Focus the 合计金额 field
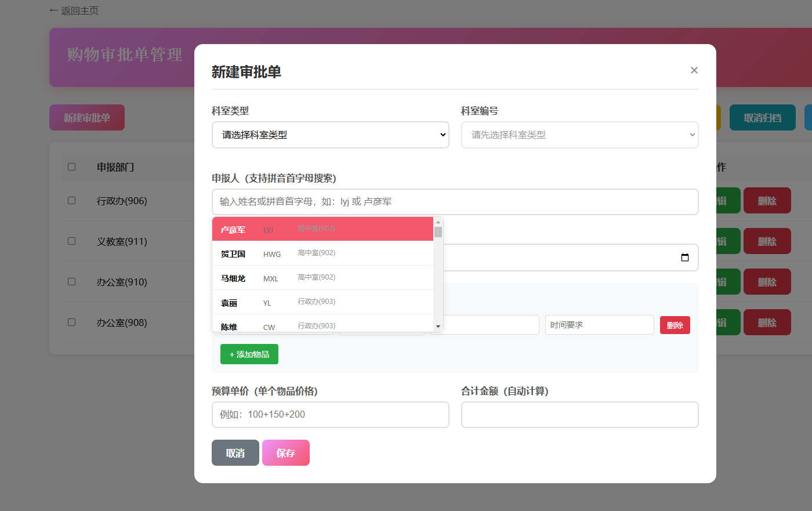This screenshot has width=812, height=511. click(580, 415)
